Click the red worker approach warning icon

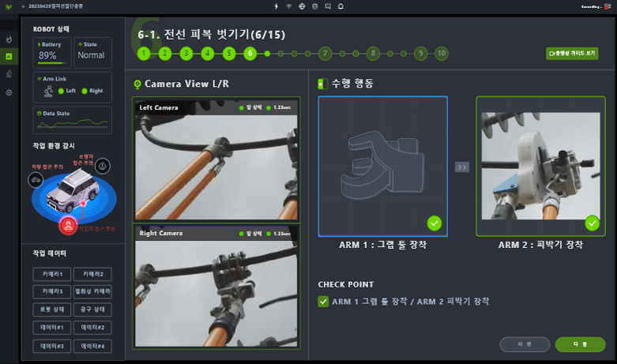click(x=69, y=225)
